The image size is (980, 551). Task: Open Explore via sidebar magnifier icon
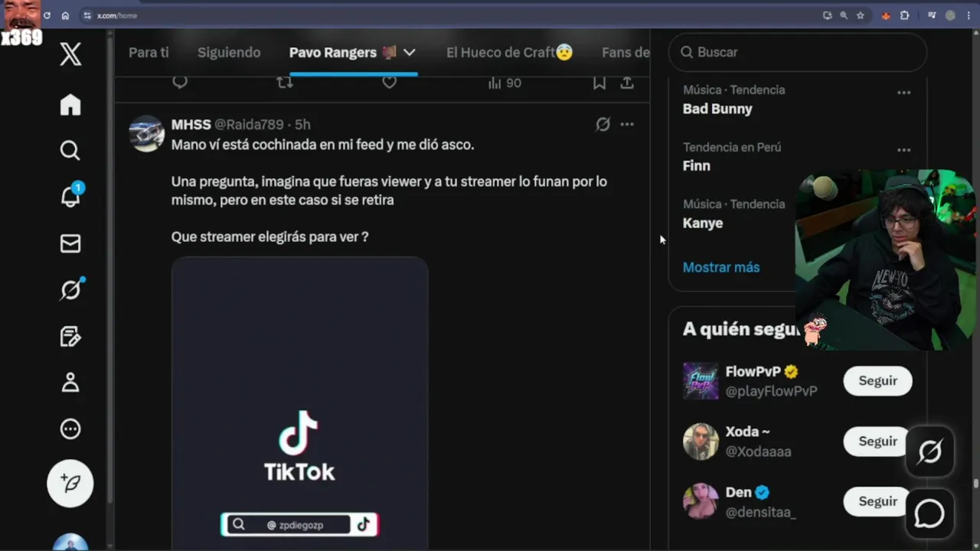(x=70, y=151)
